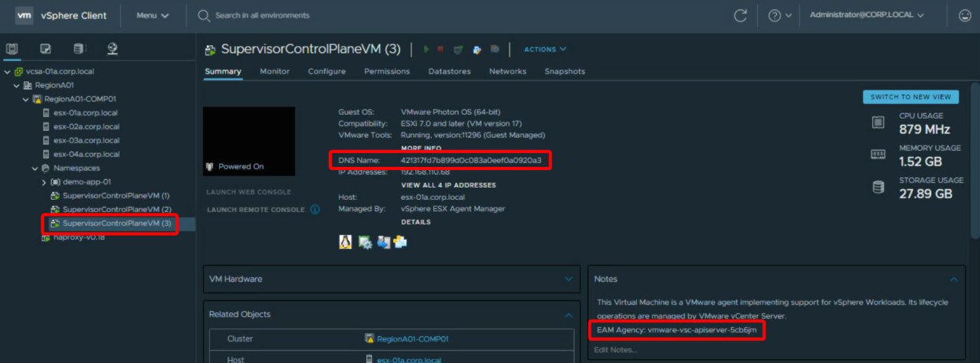The image size is (980, 363).
Task: Expand the demo-app-01 namespace node
Action: click(44, 182)
